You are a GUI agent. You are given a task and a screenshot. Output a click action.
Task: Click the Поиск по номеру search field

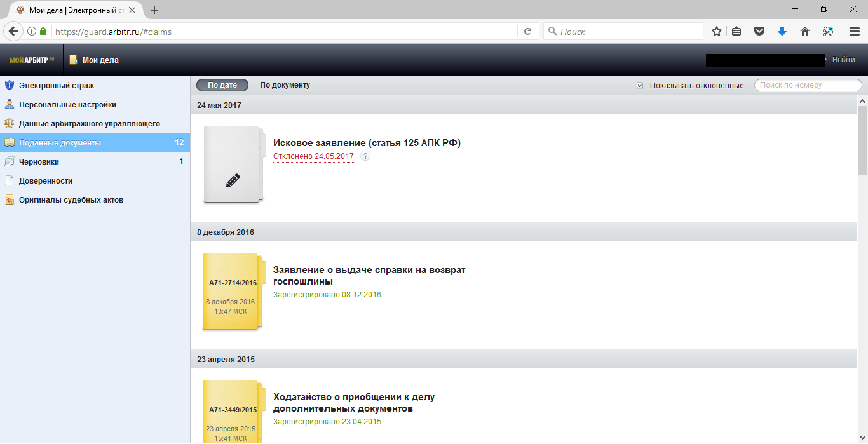[x=808, y=85]
